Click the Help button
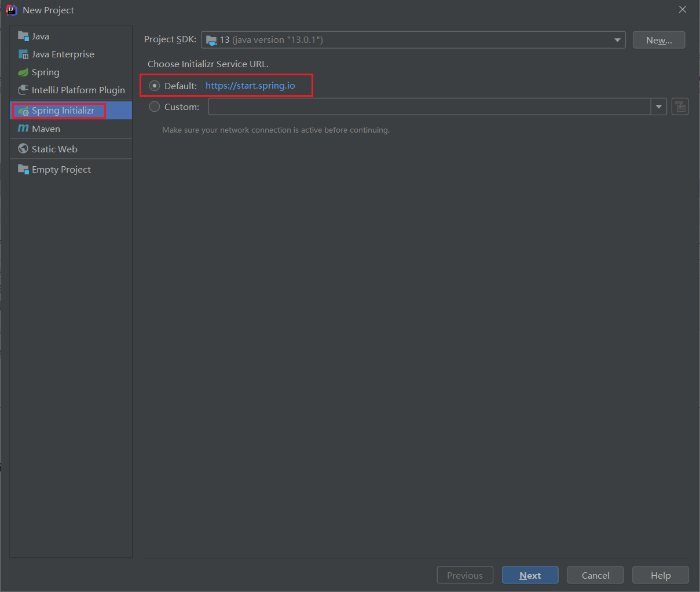This screenshot has height=592, width=700. [x=661, y=575]
